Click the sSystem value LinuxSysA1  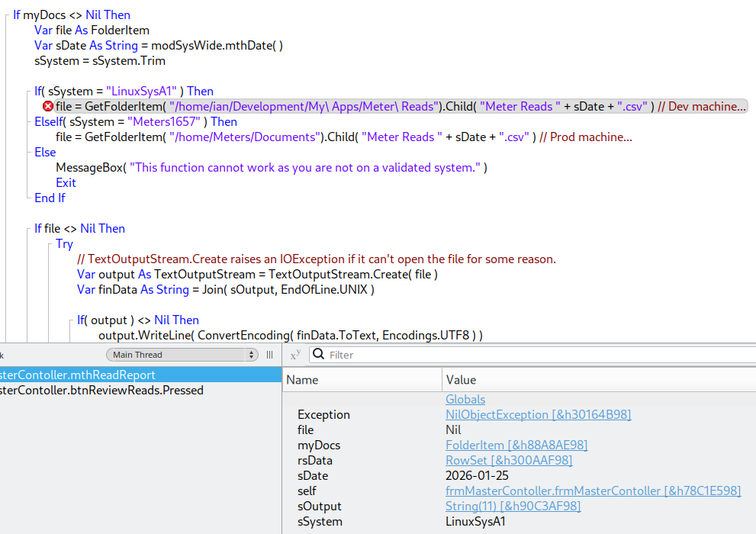point(475,522)
